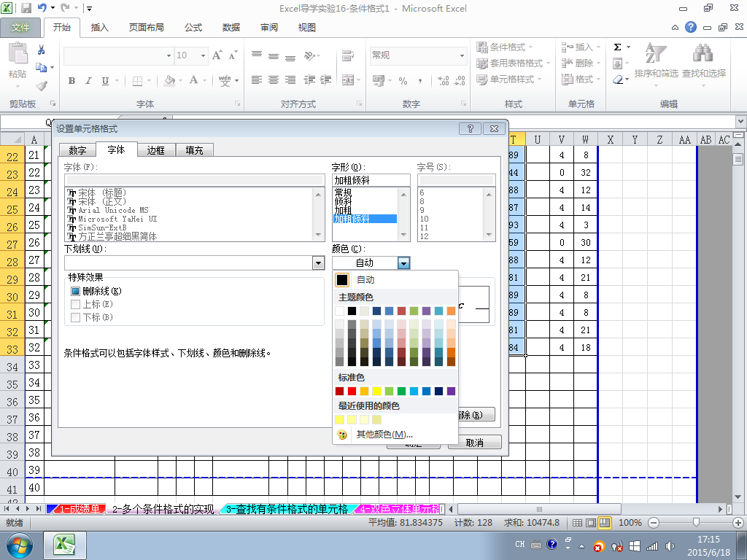Click the Find and Select binoculars icon

pos(703,53)
